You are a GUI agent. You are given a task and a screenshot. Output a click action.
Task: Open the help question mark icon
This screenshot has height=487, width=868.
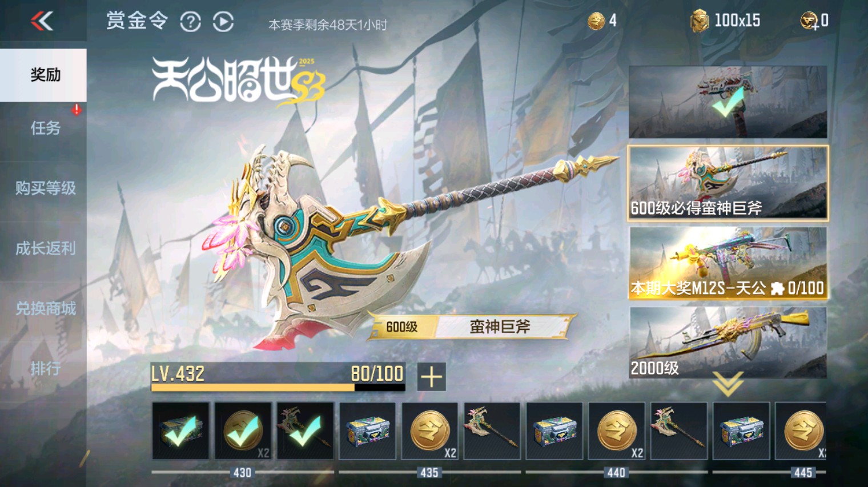coord(190,22)
